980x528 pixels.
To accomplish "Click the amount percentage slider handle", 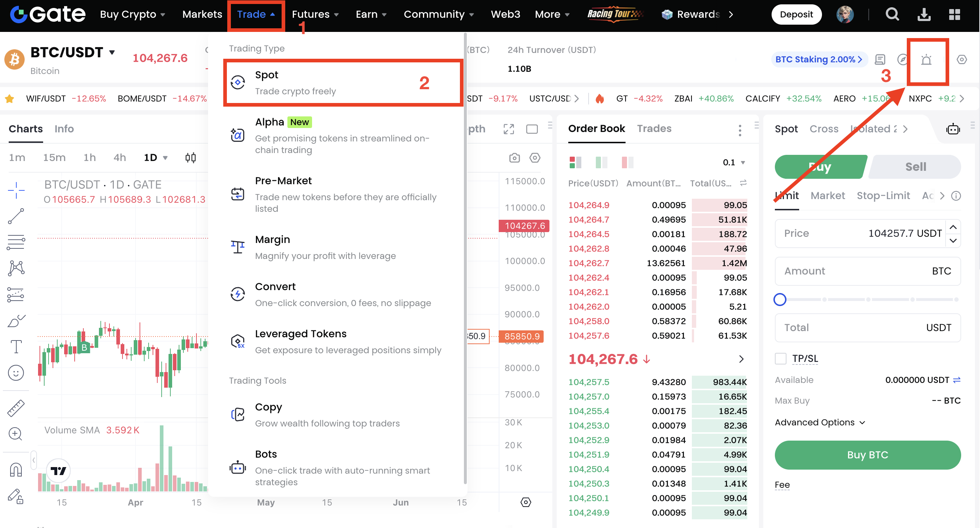I will (x=780, y=300).
